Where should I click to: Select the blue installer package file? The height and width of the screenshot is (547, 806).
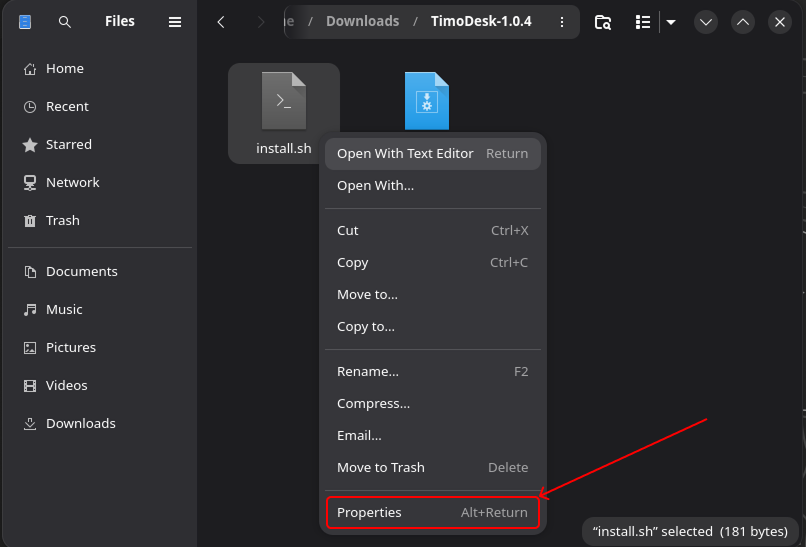click(x=427, y=101)
